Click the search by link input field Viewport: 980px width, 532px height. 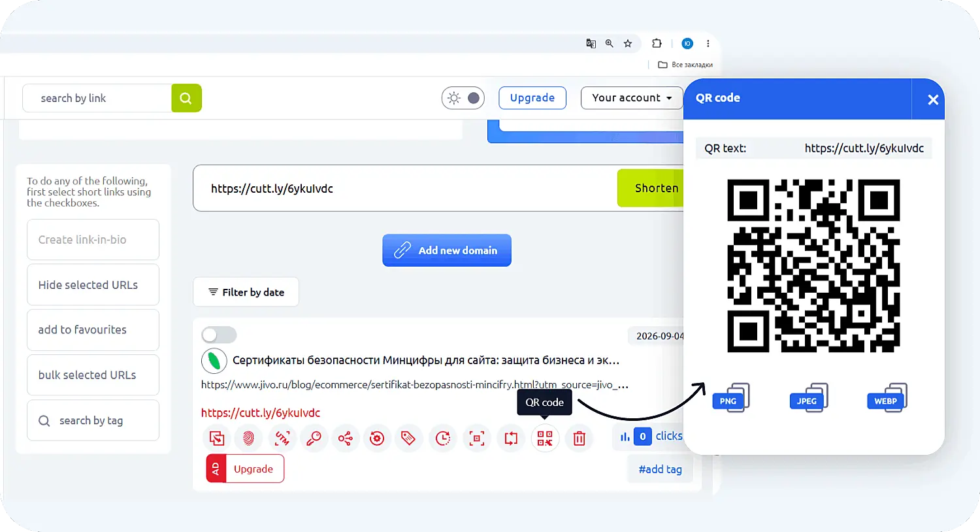97,98
